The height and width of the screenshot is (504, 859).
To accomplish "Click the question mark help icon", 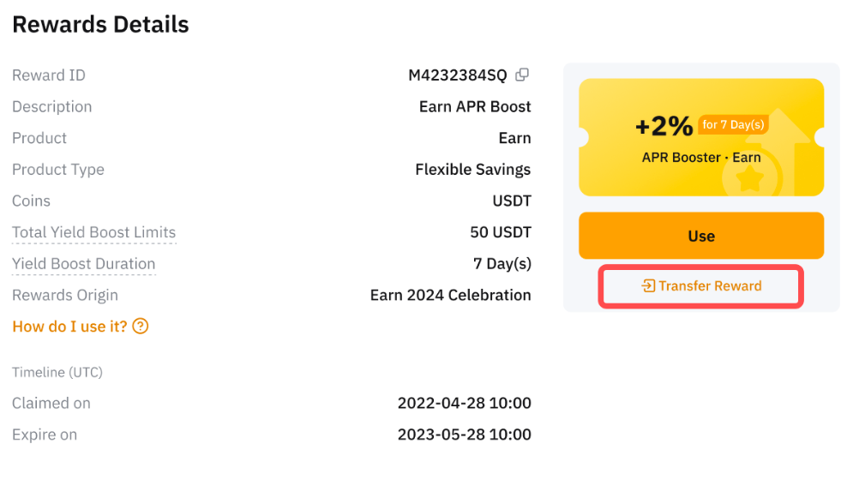I will 141,327.
